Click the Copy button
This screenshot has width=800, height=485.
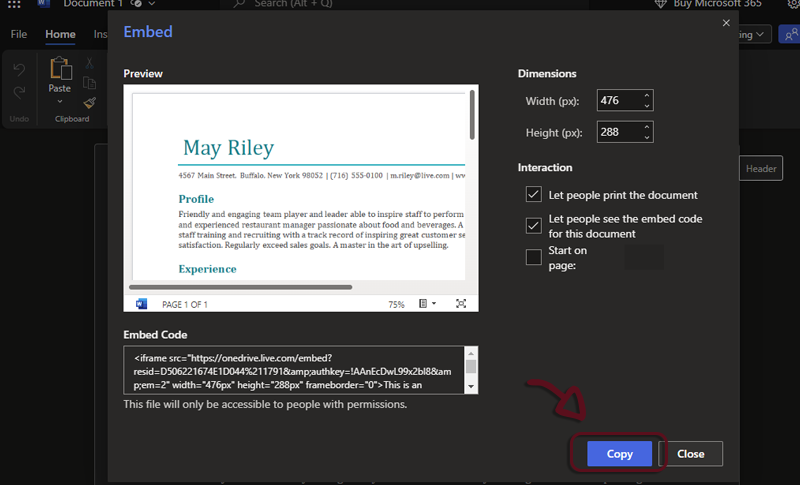pos(619,454)
